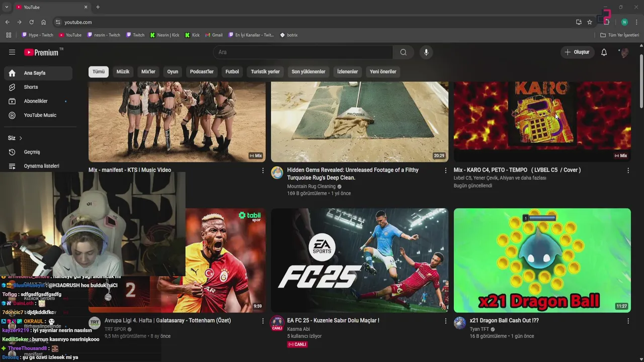
Task: Select the Mix'ler filter chip
Action: click(148, 72)
